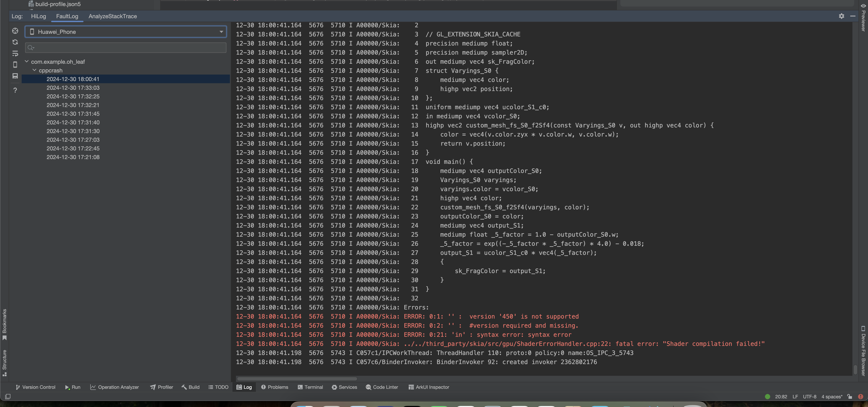Image resolution: width=868 pixels, height=407 pixels.
Task: Collapse the cppcrash tree node
Action: [34, 70]
